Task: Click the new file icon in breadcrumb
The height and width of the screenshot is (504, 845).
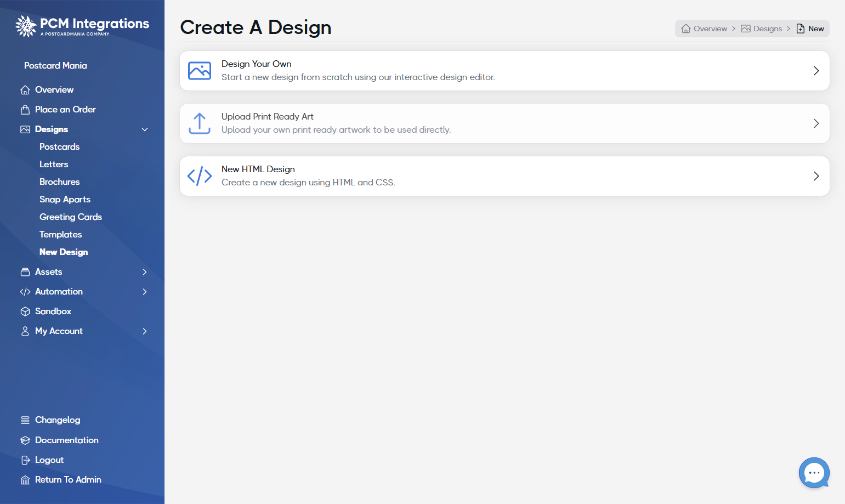Action: tap(801, 29)
